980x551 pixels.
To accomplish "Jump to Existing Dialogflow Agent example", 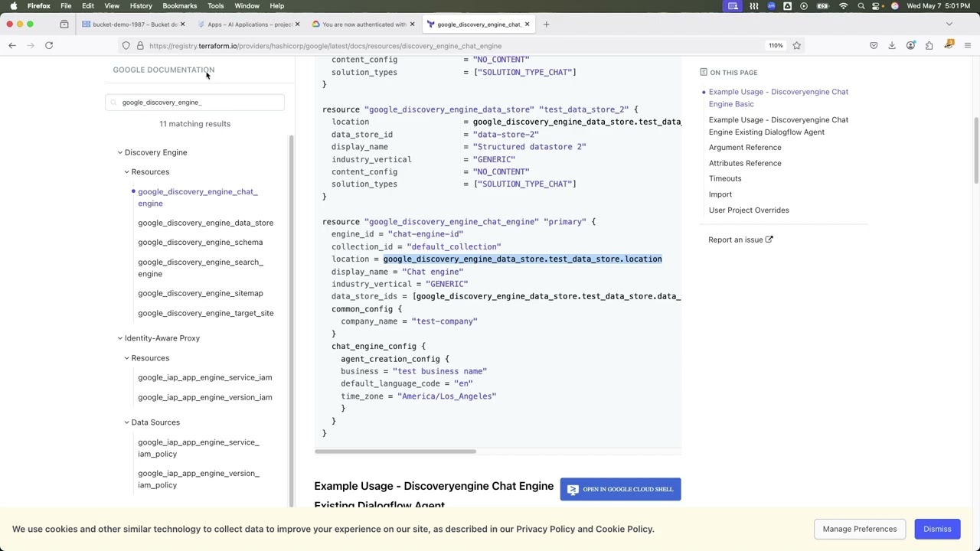I will tap(778, 126).
